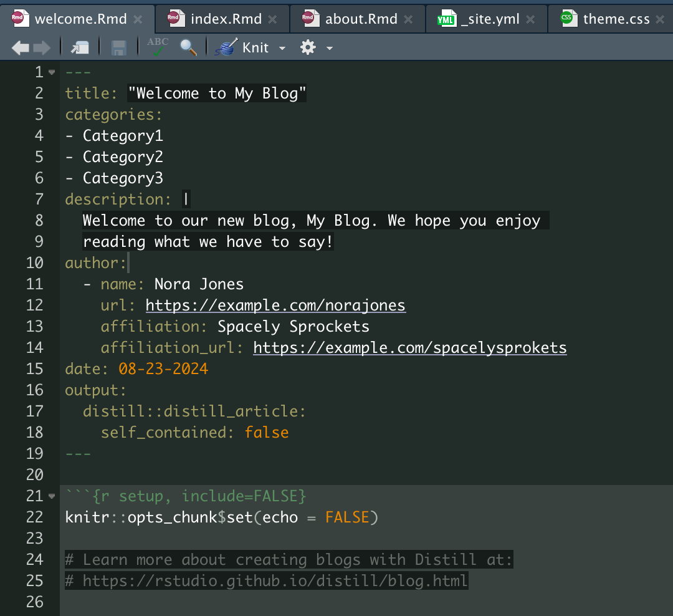673x616 pixels.
Task: Click the Category2 entry
Action: [123, 156]
